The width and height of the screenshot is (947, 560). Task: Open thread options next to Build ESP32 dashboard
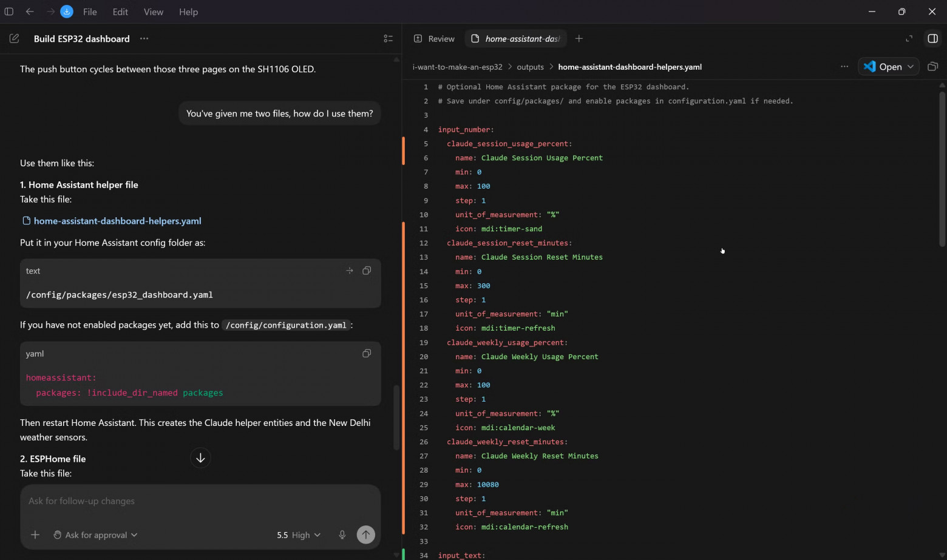point(144,38)
